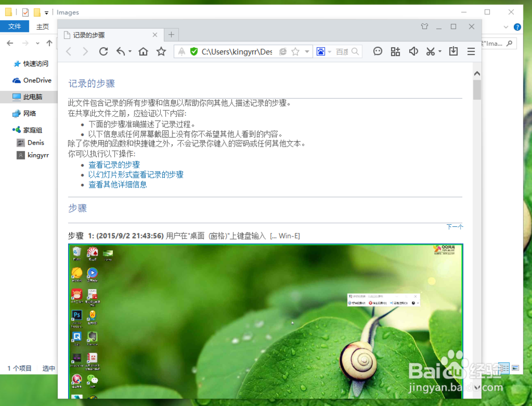Refresh the current page
Image resolution: width=532 pixels, height=406 pixels.
tap(103, 52)
